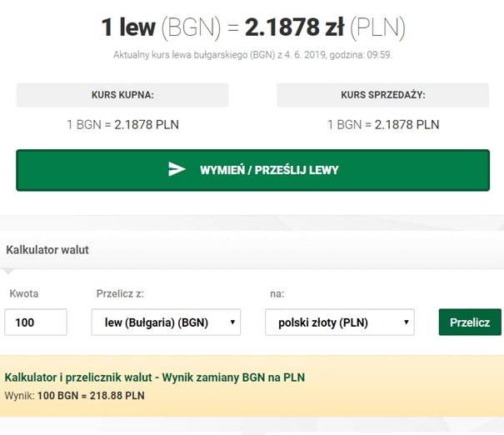
Task: Click the paper plane send icon
Action: [177, 169]
